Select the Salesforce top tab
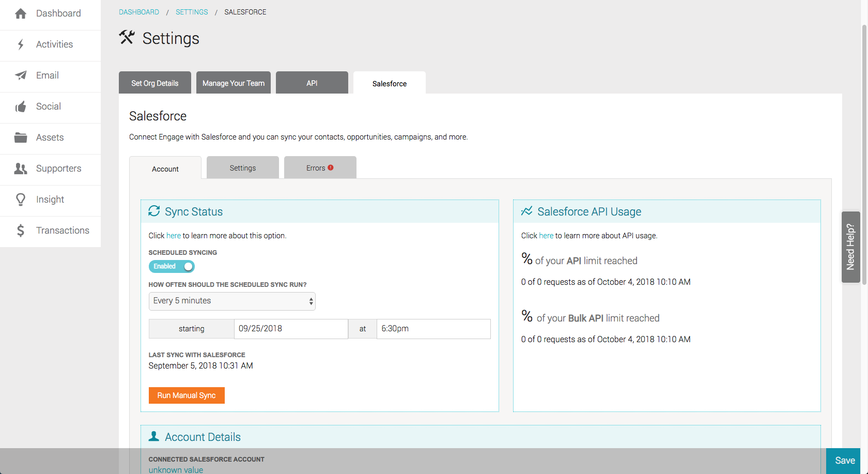The height and width of the screenshot is (474, 868). pyautogui.click(x=390, y=83)
